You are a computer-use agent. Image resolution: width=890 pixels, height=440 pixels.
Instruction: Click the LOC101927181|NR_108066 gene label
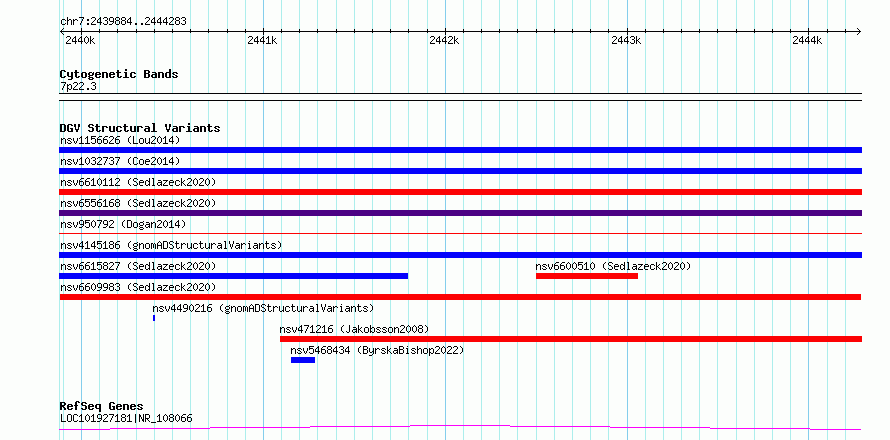[126, 418]
